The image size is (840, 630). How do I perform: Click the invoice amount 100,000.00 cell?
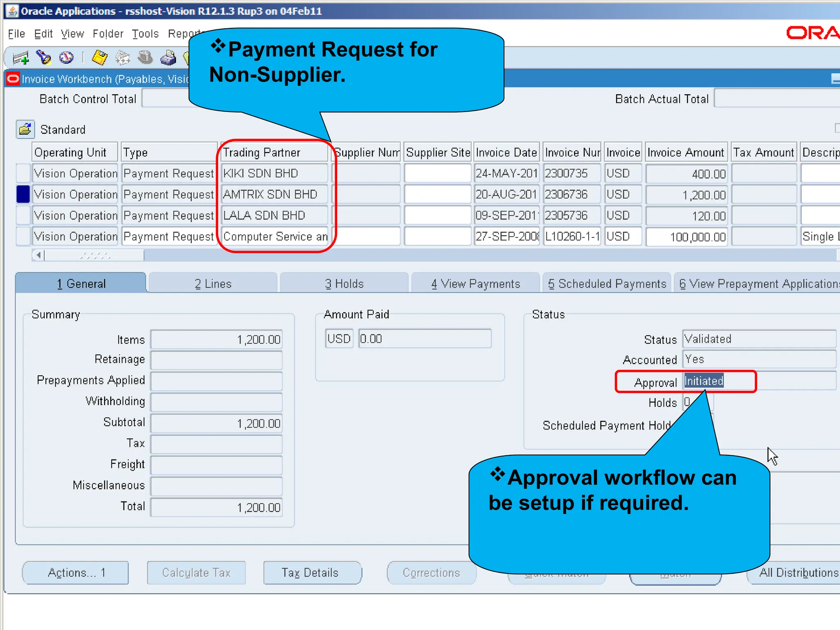coord(686,236)
